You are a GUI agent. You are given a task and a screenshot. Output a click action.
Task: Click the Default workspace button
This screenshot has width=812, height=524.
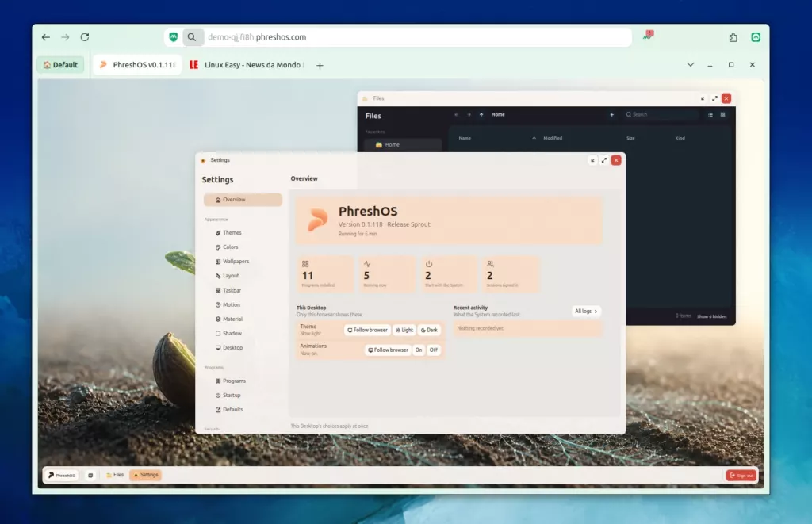coord(60,65)
